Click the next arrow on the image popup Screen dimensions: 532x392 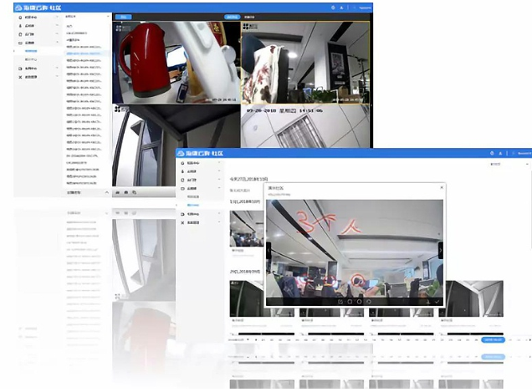pos(440,250)
